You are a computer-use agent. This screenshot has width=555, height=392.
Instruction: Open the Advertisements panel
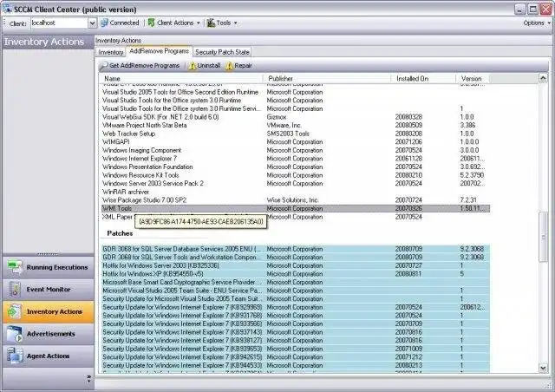(49, 334)
